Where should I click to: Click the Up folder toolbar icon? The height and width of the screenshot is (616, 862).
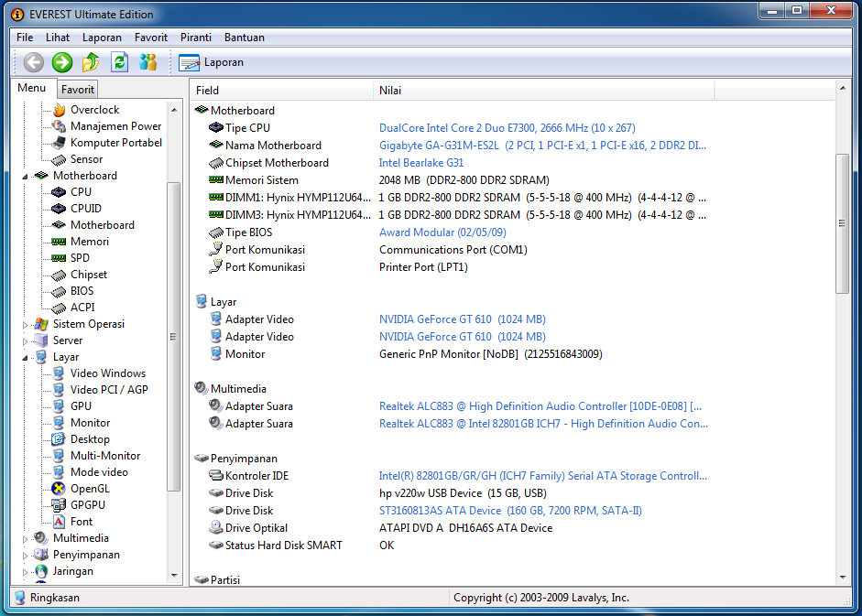click(91, 62)
